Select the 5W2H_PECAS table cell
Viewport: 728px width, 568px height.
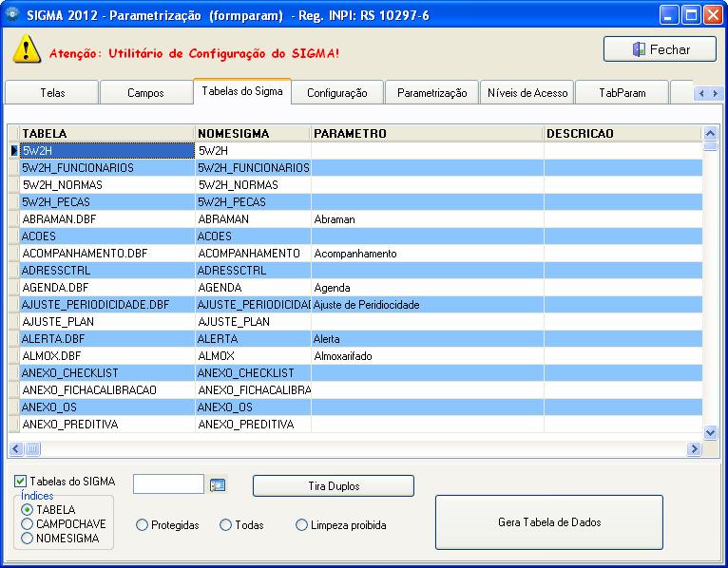tap(107, 202)
